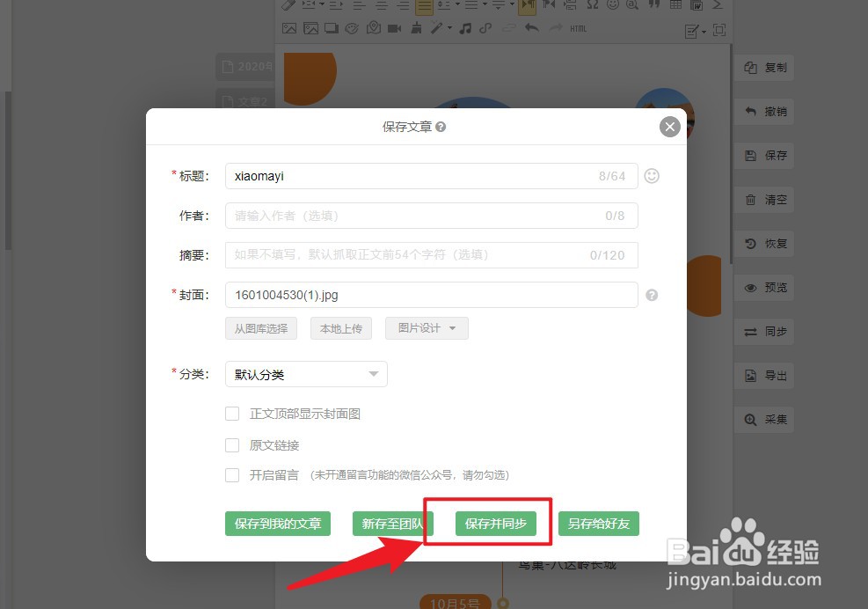This screenshot has height=609, width=868.
Task: Click the omega special character icon
Action: [593, 5]
